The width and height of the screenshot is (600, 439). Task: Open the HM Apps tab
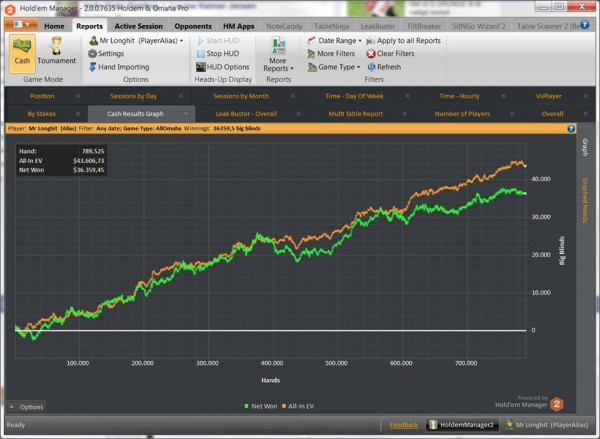[238, 26]
